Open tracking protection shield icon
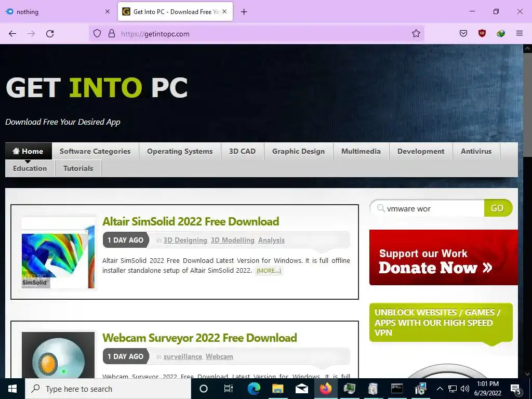 tap(97, 34)
